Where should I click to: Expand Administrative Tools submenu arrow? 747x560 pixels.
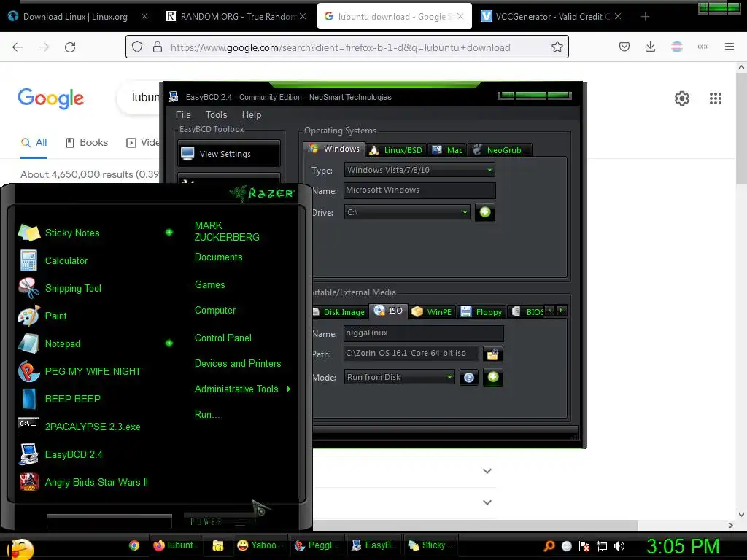point(289,389)
